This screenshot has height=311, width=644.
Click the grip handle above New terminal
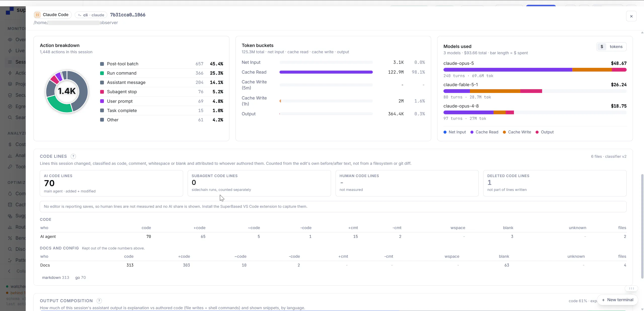tap(631, 288)
